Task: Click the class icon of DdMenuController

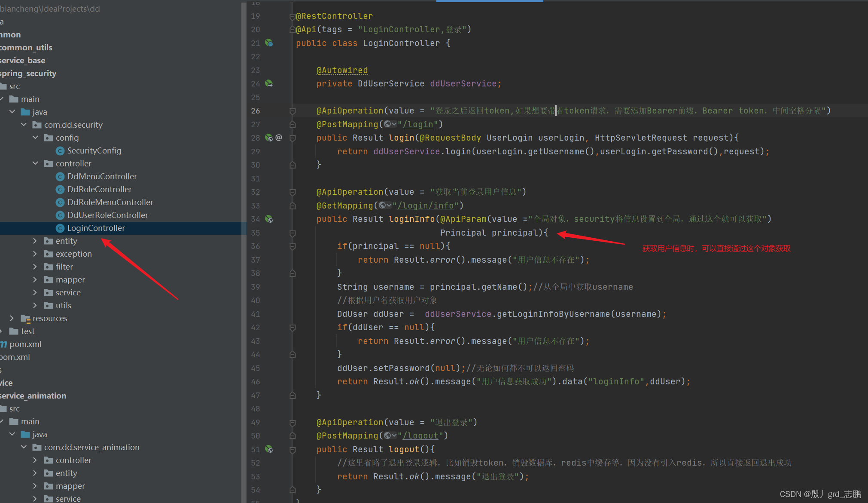Action: click(x=60, y=177)
